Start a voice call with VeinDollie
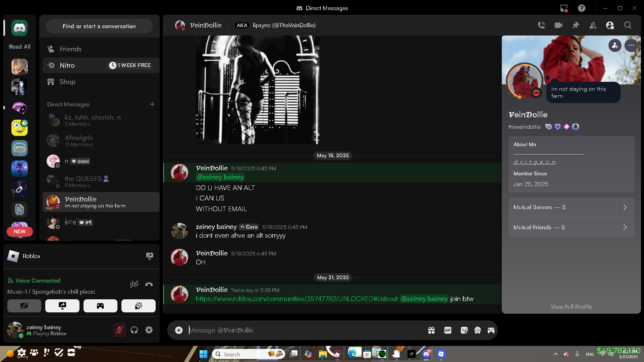The width and height of the screenshot is (644, 362). coord(541,25)
